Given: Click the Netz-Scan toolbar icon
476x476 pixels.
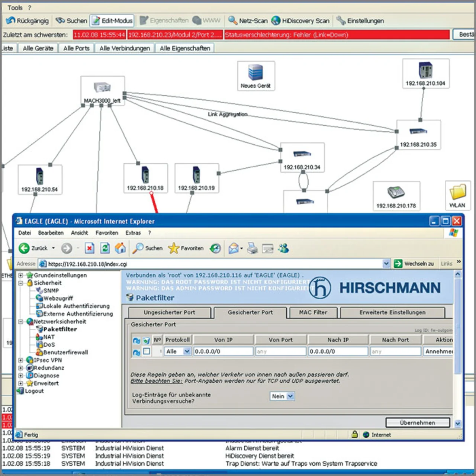Looking at the screenshot, I should (x=233, y=20).
